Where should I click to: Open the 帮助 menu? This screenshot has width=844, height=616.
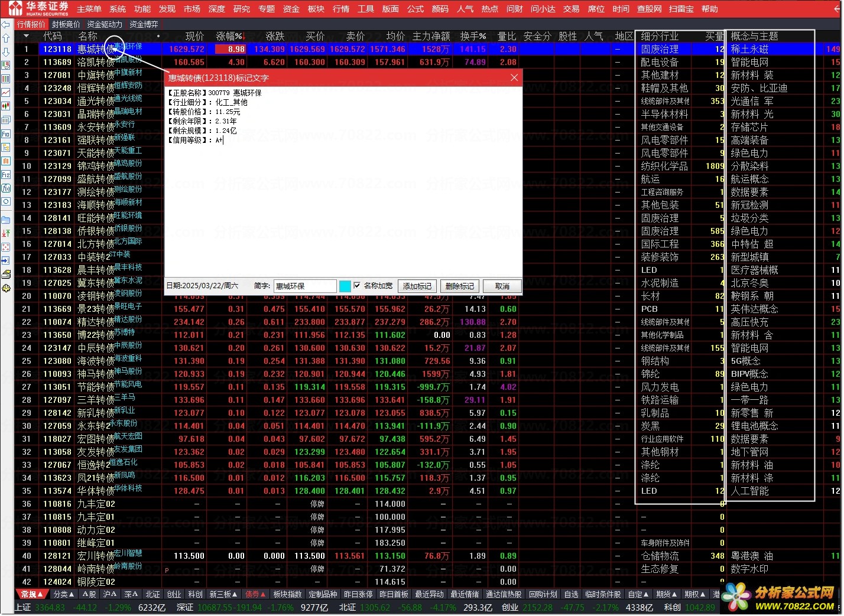coord(709,9)
